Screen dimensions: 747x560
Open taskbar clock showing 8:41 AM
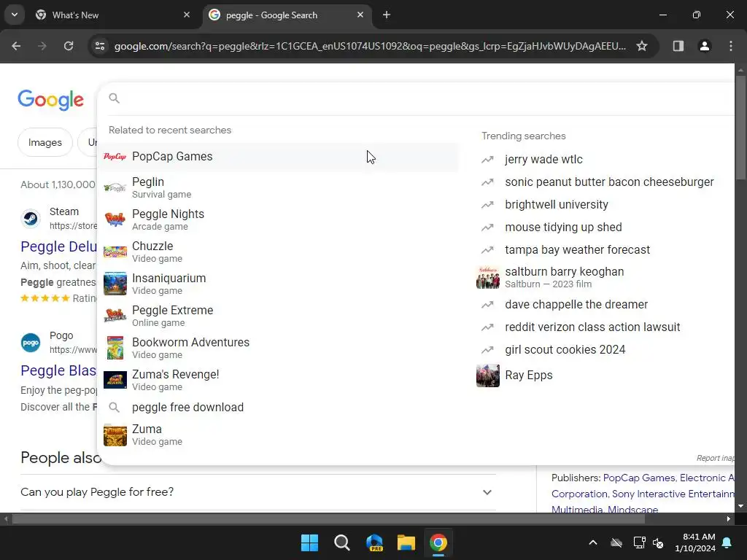695,542
